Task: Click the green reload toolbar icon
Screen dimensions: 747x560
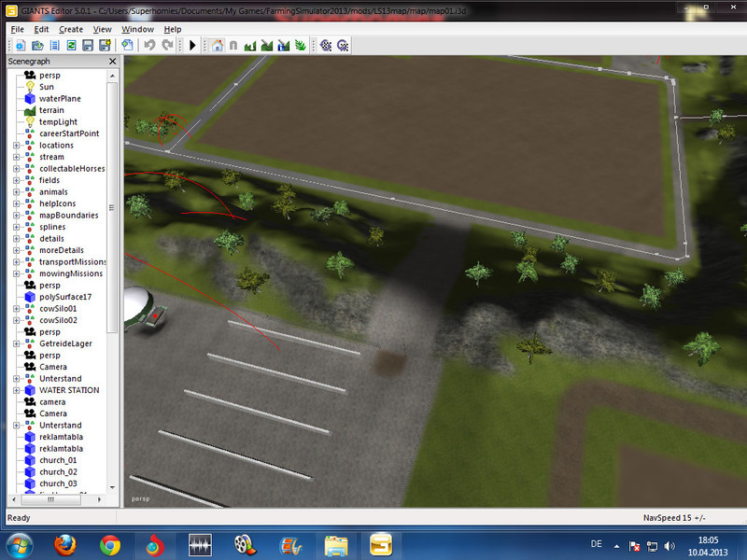Action: 71,45
